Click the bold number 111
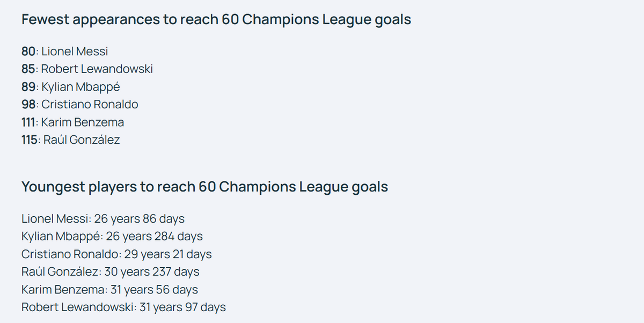 point(28,122)
